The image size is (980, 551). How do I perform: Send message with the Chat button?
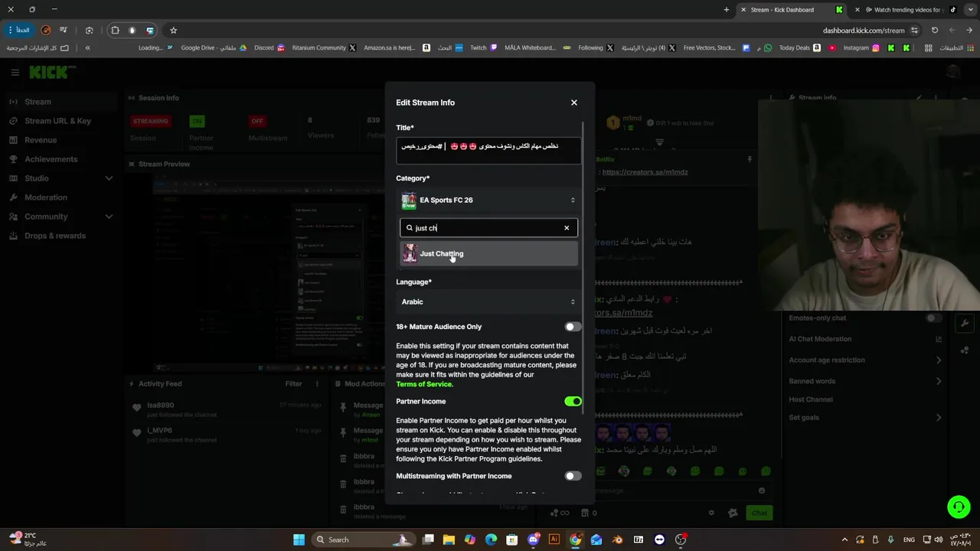tap(759, 513)
